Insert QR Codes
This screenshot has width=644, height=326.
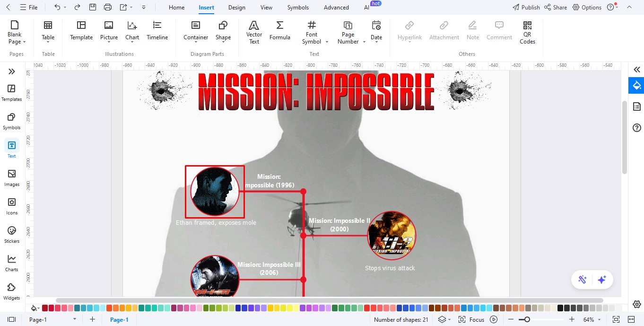click(528, 32)
